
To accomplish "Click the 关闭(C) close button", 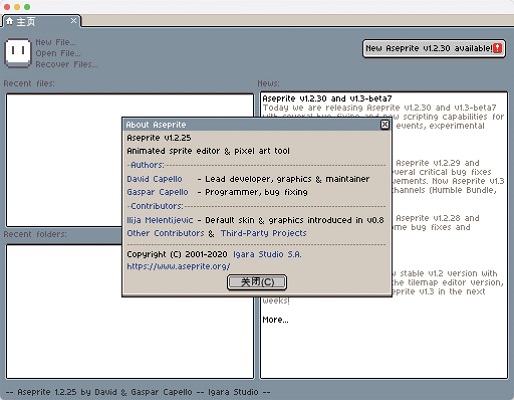I will [257, 282].
